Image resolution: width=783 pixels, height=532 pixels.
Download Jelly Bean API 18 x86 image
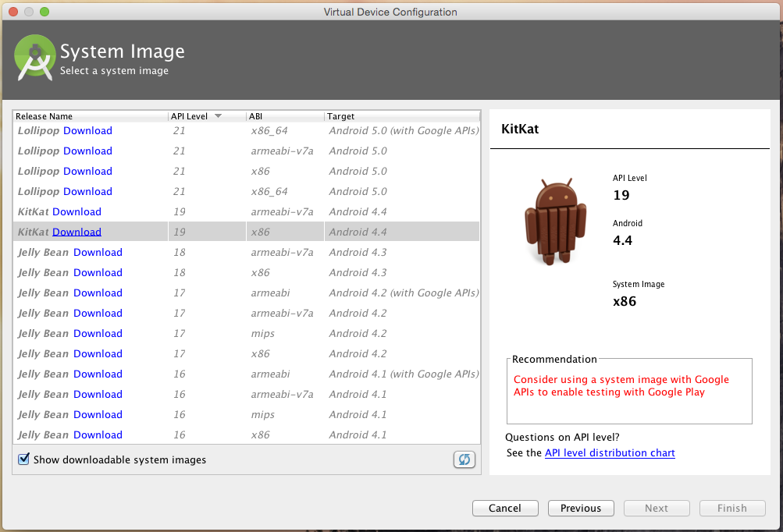click(98, 272)
